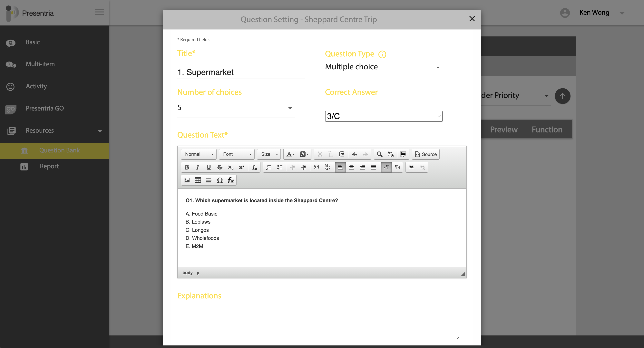Insert a hyperlink
Screen dimensions: 644x348
411,167
